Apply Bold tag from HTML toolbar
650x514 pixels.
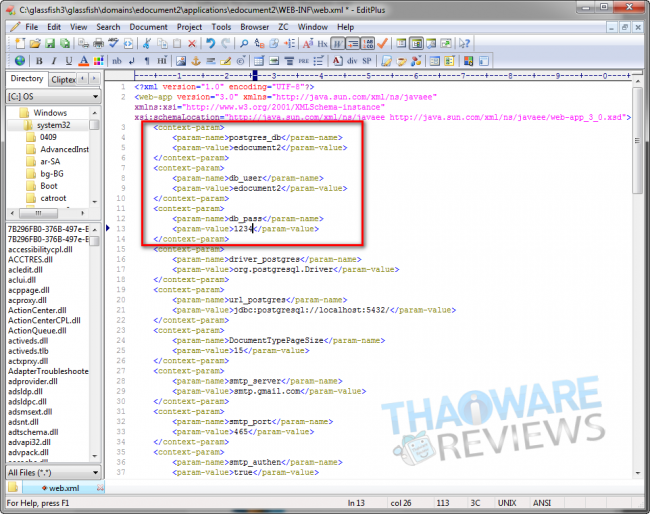tap(39, 61)
